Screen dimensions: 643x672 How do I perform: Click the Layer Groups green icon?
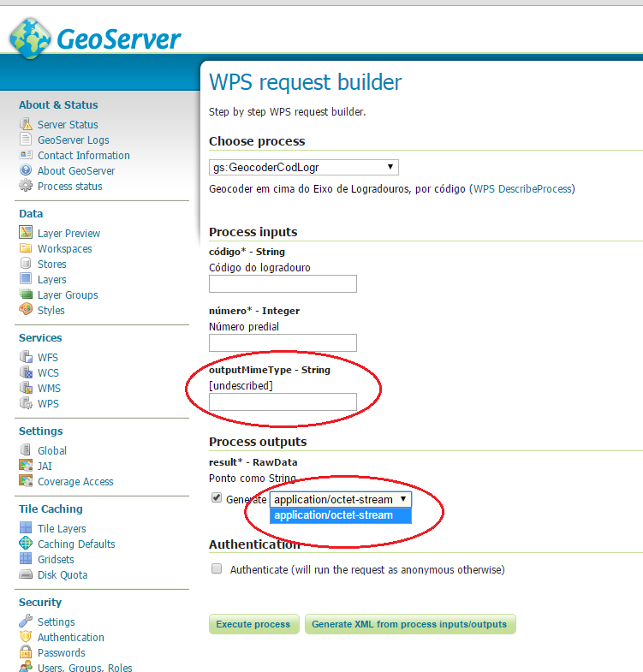click(26, 294)
